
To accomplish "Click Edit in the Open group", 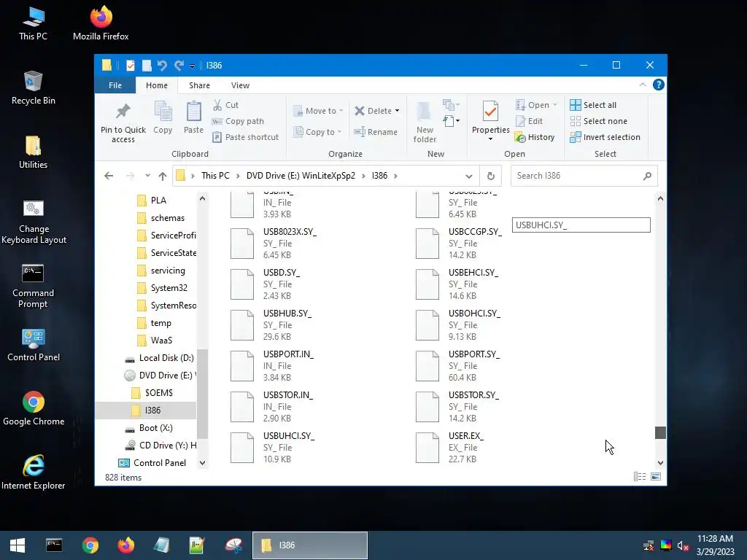I will (x=530, y=121).
